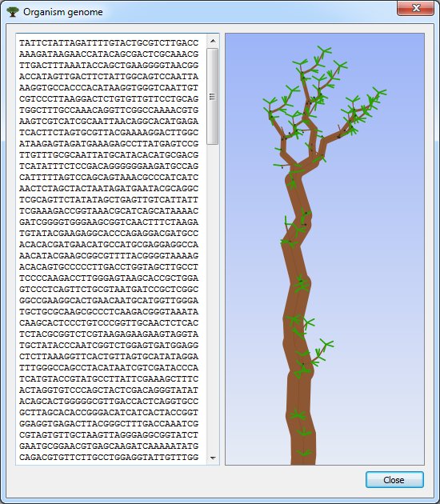Screen dimensions: 440x504
Task: Close the dialog using the red X
Action: (x=415, y=8)
